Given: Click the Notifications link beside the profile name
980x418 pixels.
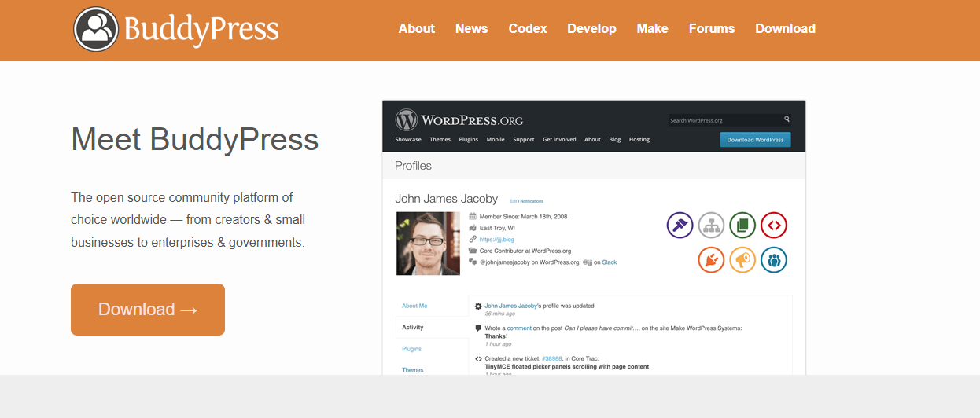Looking at the screenshot, I should tap(531, 201).
